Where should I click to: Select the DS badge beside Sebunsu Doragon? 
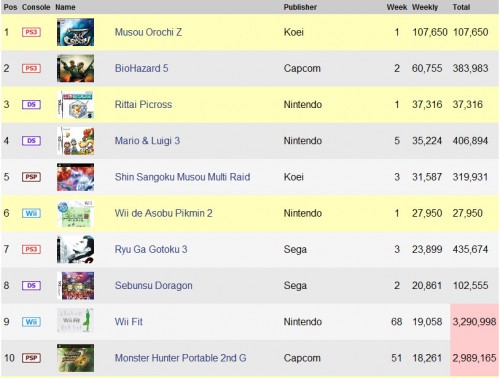[x=31, y=286]
